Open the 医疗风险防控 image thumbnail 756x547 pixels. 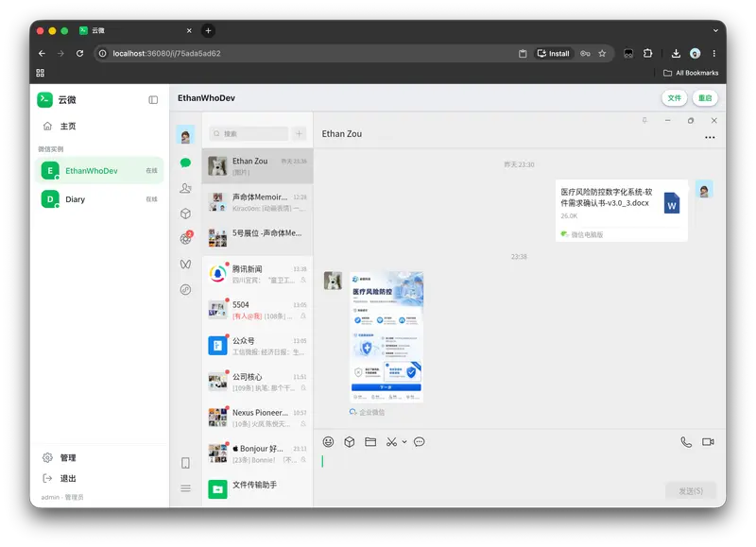click(x=387, y=337)
